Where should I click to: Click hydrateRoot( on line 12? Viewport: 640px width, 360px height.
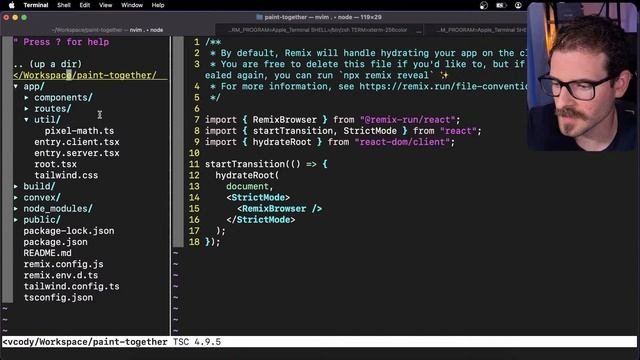[247, 175]
